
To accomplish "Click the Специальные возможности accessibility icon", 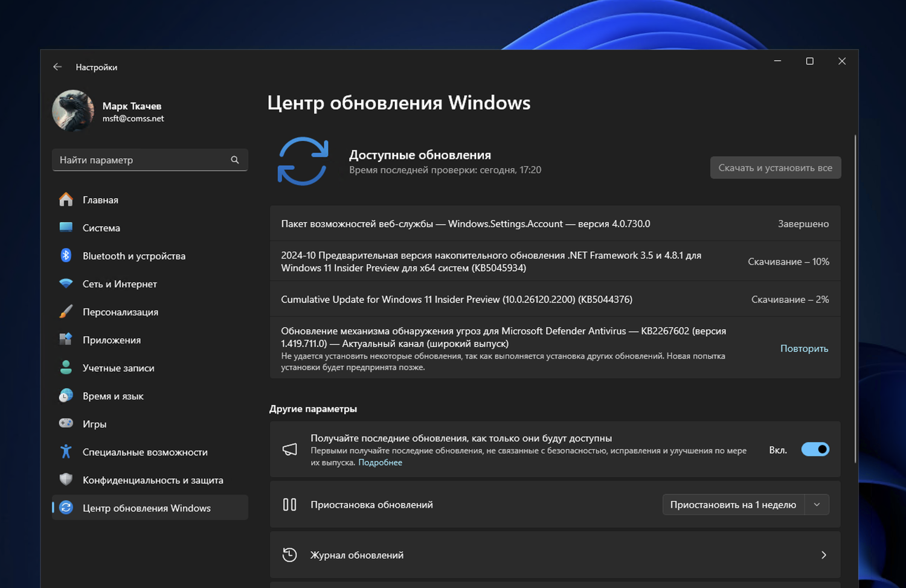I will pos(66,452).
